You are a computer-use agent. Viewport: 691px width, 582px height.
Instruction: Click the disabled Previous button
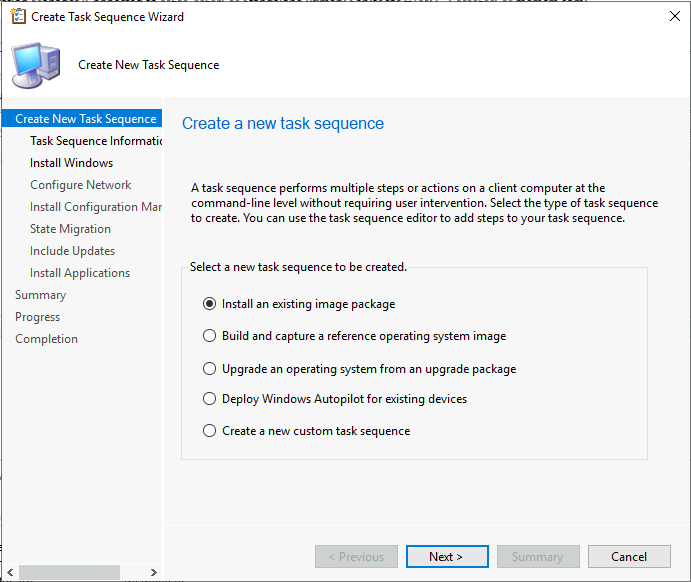(x=356, y=556)
